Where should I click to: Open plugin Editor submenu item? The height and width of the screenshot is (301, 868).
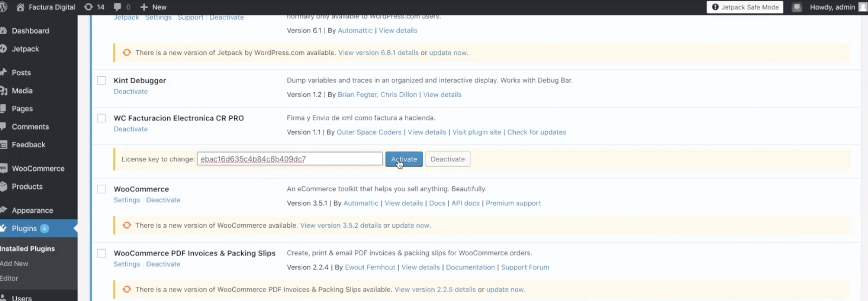pyautogui.click(x=9, y=278)
